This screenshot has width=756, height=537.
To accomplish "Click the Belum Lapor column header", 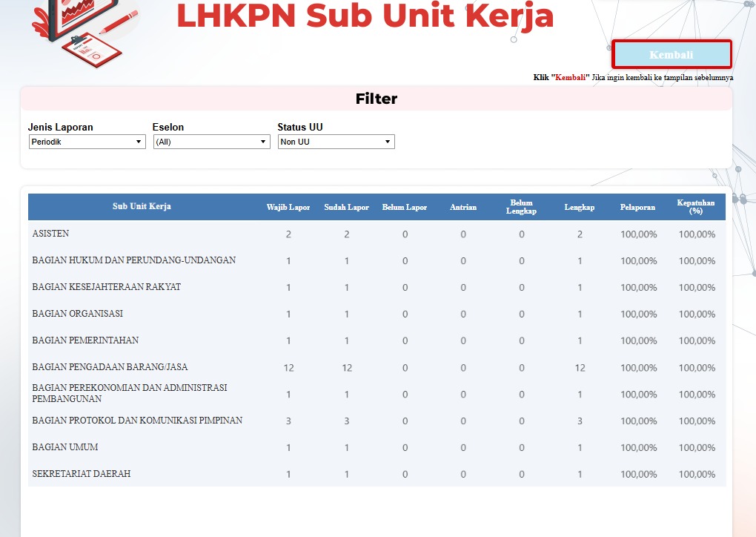I will pyautogui.click(x=405, y=207).
